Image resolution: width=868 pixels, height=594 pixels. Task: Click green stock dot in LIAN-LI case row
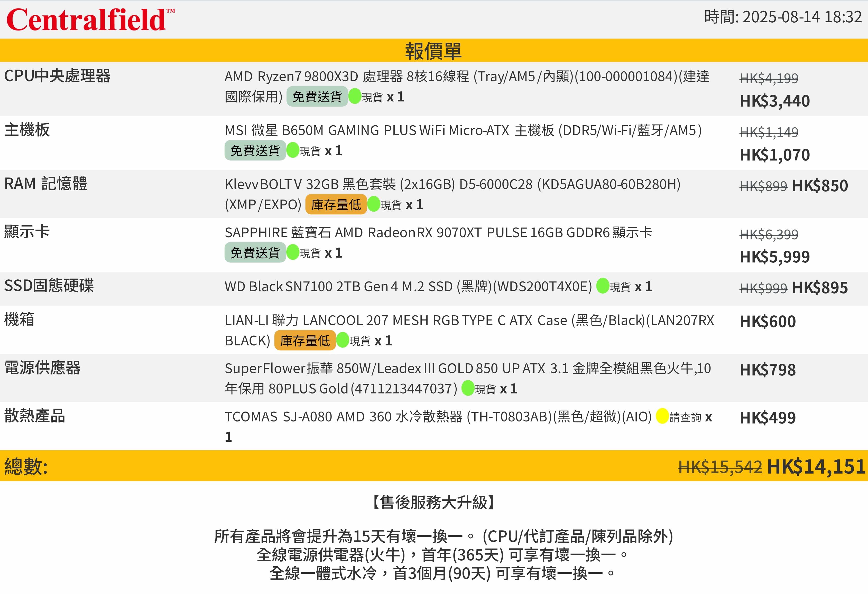click(343, 340)
